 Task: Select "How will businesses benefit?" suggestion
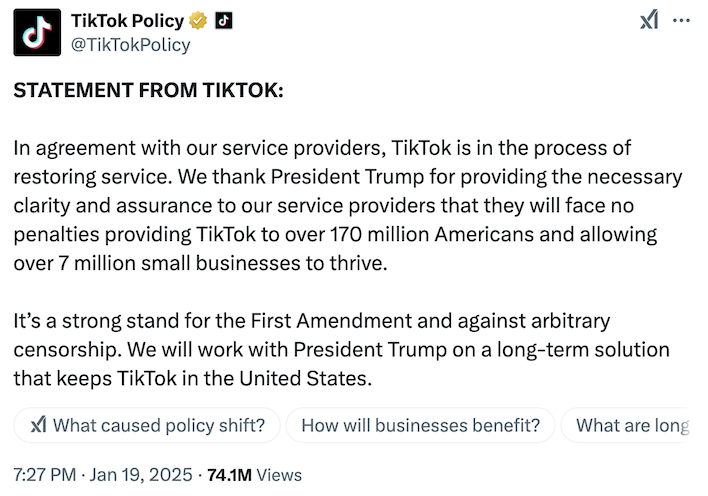point(420,425)
